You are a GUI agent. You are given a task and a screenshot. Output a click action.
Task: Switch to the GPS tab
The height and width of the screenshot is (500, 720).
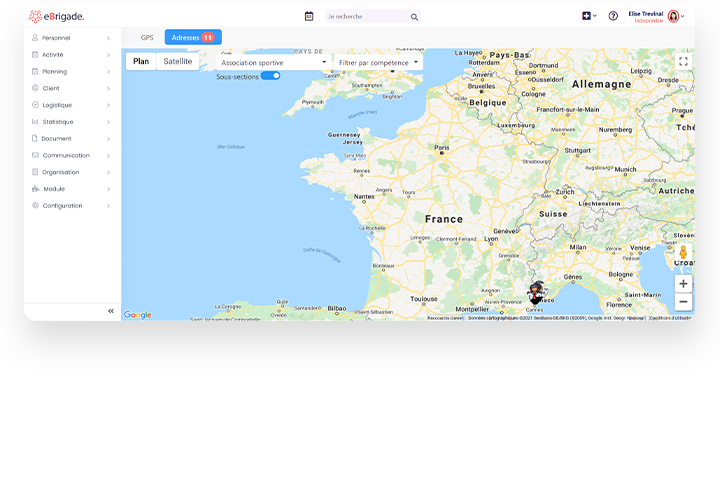click(x=147, y=37)
